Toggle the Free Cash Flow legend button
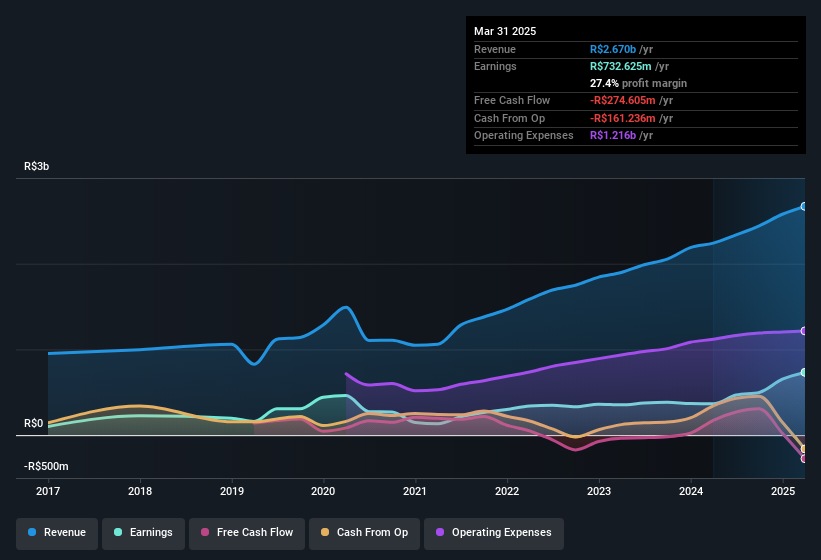The width and height of the screenshot is (821, 560). 247,533
